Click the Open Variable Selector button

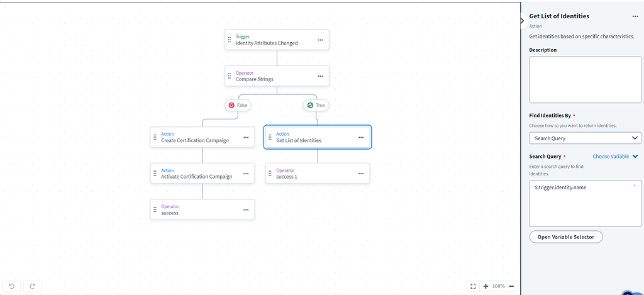point(566,237)
